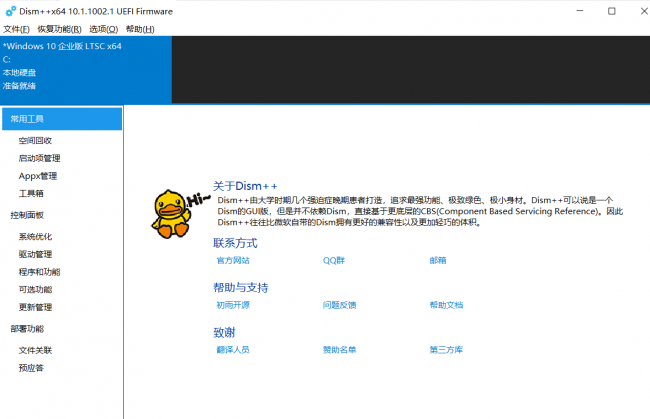Open the 帮助(H) menu
The height and width of the screenshot is (419, 650).
[x=140, y=29]
